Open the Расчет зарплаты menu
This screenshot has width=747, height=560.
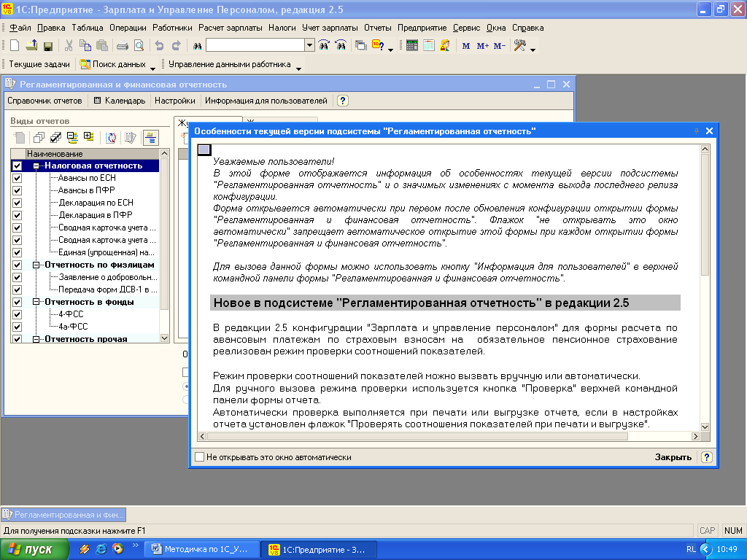[x=230, y=28]
